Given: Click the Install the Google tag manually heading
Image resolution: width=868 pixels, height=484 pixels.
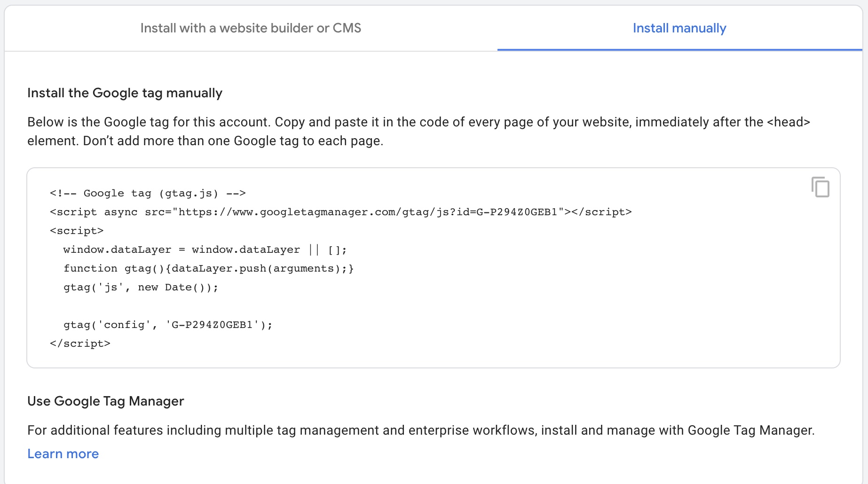Looking at the screenshot, I should [125, 93].
